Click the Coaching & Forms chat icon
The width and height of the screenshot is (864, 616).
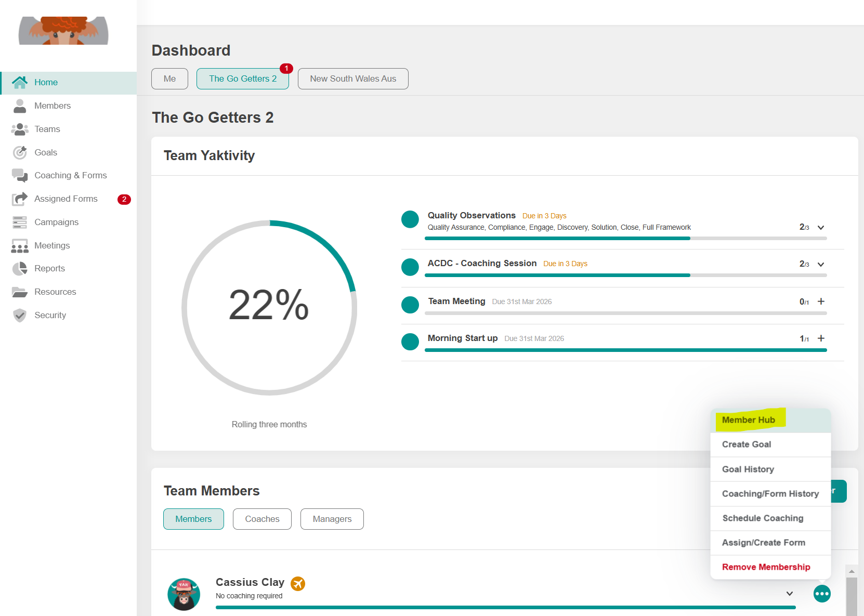[20, 176]
